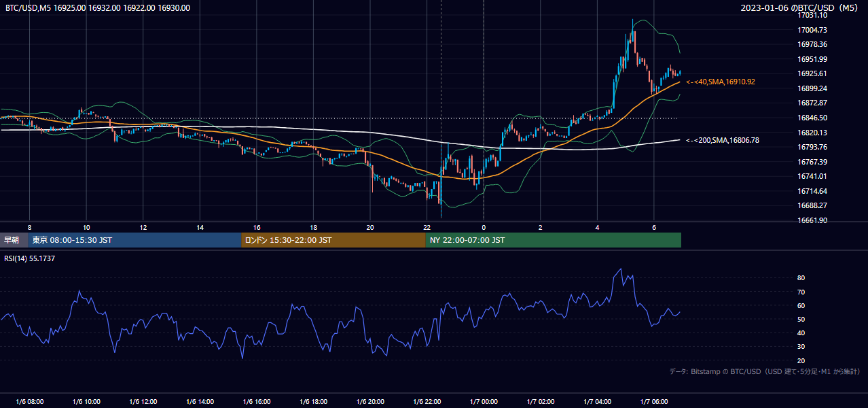Select hour label 14 under price chart
The height and width of the screenshot is (408, 868).
coord(200,227)
